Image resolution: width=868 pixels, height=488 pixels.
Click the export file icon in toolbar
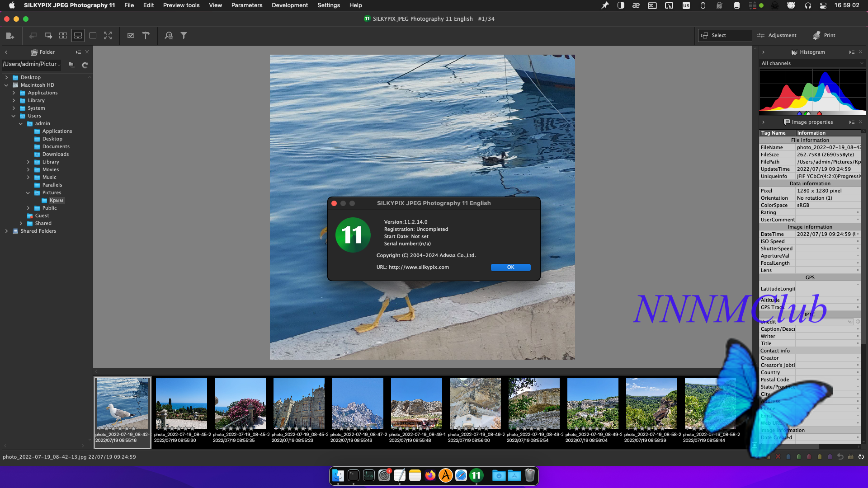coord(10,36)
